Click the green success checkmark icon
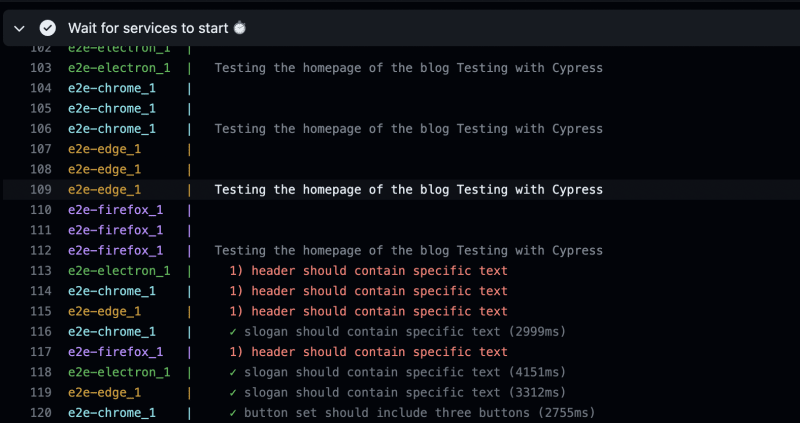 [x=48, y=28]
